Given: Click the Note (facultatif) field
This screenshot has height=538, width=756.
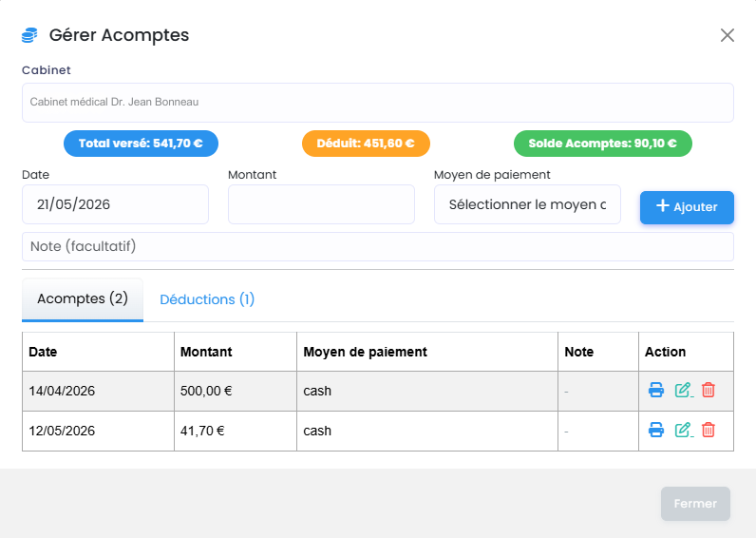Looking at the screenshot, I should (x=378, y=246).
